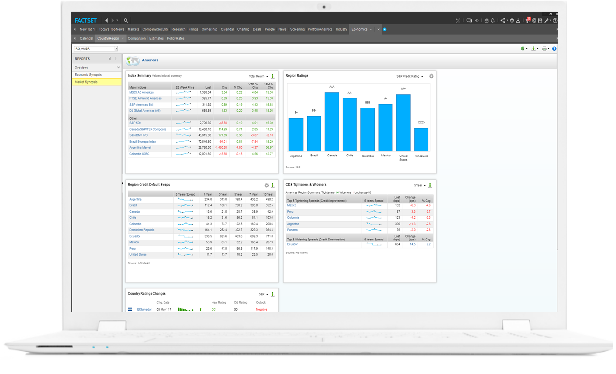The image size is (616, 374).
Task: Open the Americas report title link
Action: (x=150, y=60)
